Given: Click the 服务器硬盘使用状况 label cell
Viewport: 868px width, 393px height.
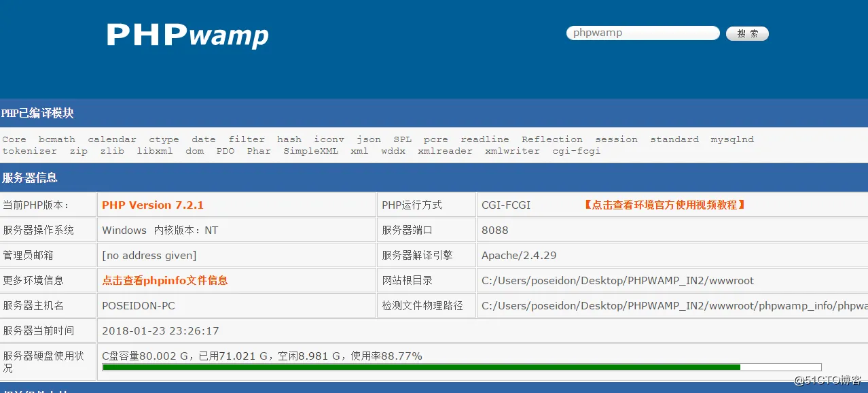Looking at the screenshot, I should click(x=48, y=362).
